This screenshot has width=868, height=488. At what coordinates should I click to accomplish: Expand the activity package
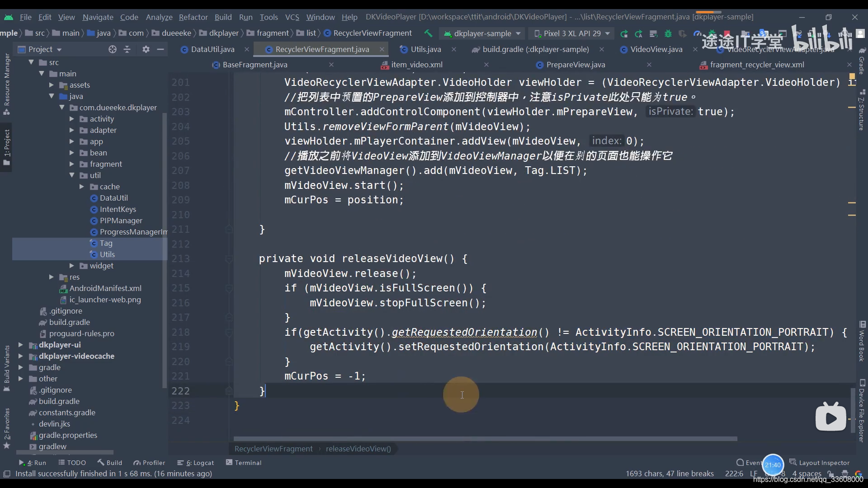[x=72, y=119]
